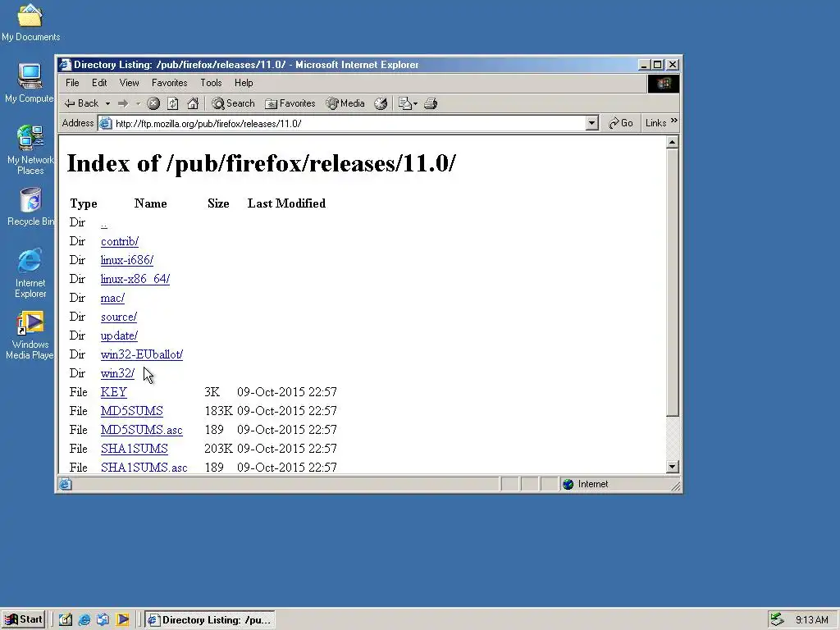Open the View menu
The height and width of the screenshot is (630, 840).
[129, 83]
